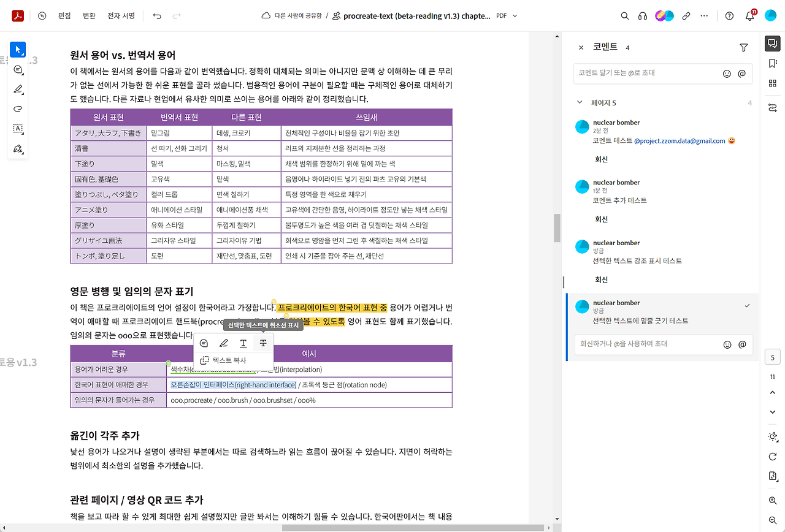The height and width of the screenshot is (532, 785).
Task: Open the 변환 menu
Action: click(x=89, y=16)
